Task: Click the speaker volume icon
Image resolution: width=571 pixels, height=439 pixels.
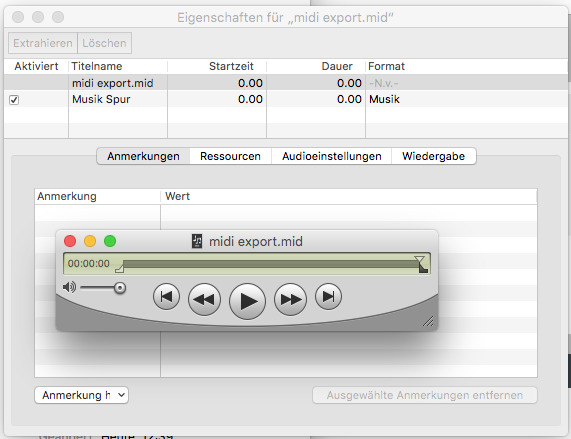Action: tap(69, 287)
